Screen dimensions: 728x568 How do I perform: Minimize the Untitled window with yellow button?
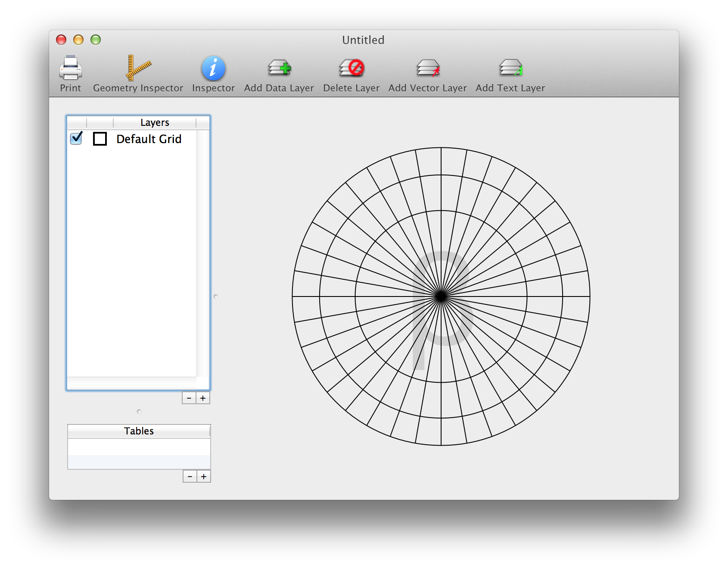point(78,40)
